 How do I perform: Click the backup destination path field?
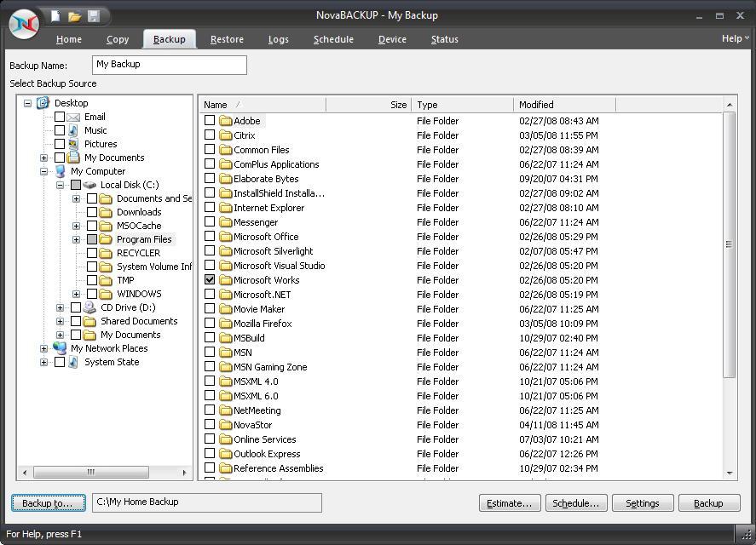[207, 502]
